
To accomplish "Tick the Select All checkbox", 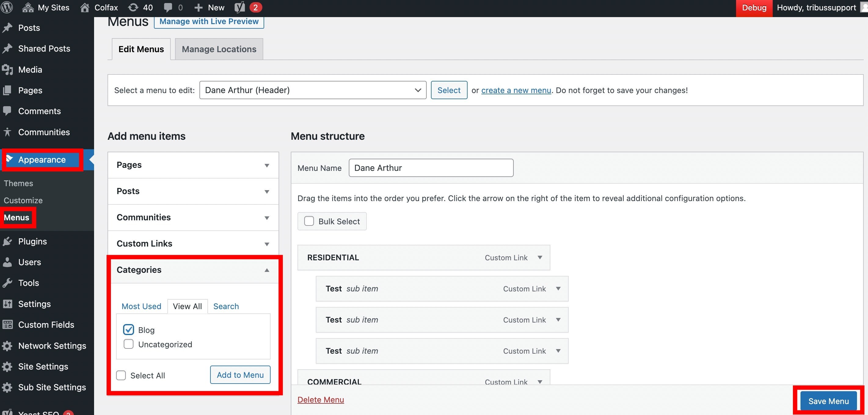I will click(121, 375).
